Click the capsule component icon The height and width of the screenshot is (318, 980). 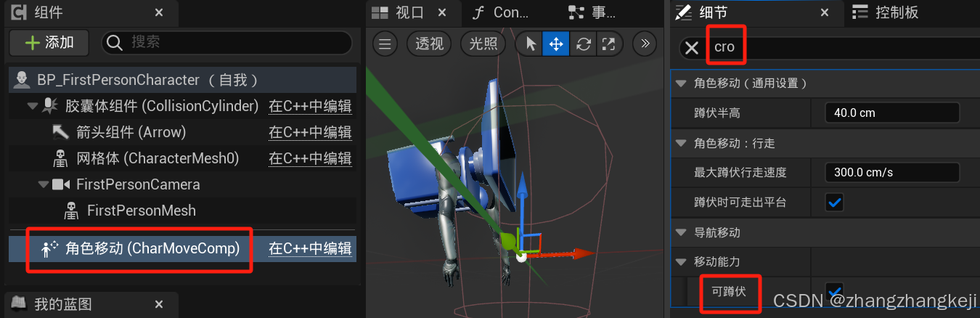tap(50, 106)
